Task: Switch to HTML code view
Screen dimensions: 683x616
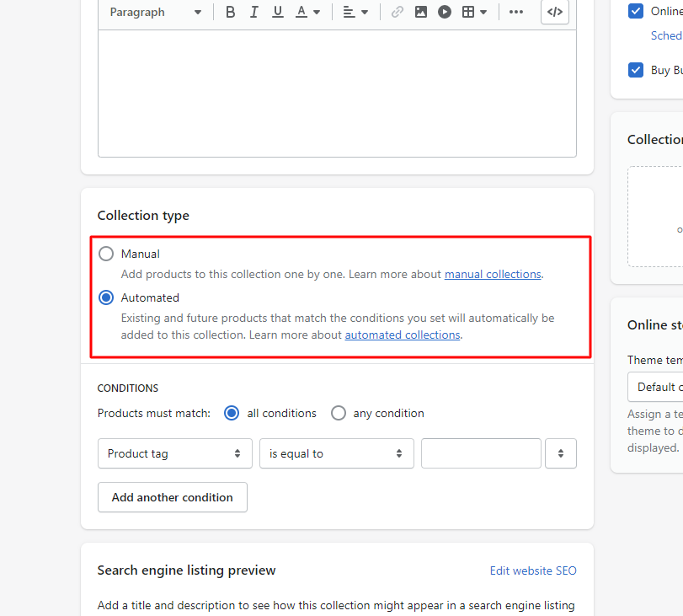Action: 554,12
